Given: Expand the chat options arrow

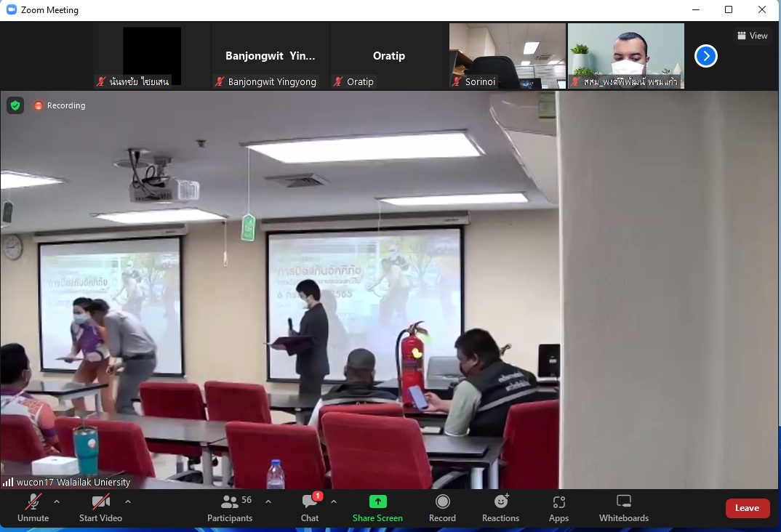Looking at the screenshot, I should pos(334,501).
